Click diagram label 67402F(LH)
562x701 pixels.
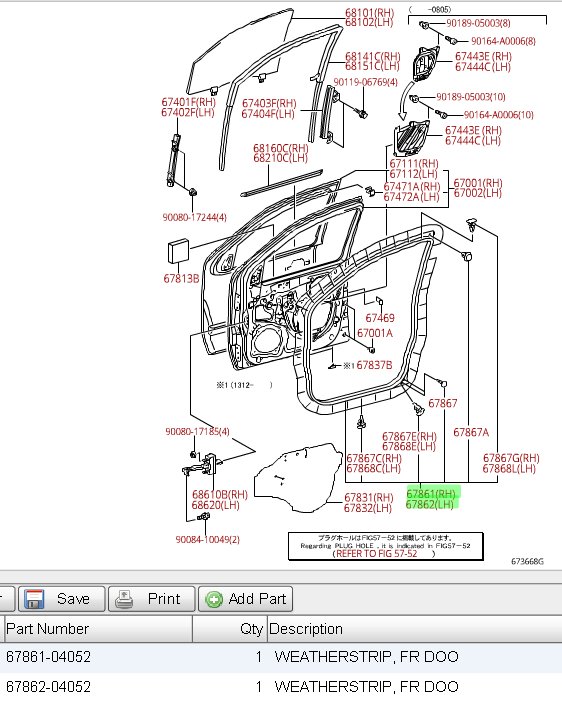click(x=188, y=112)
